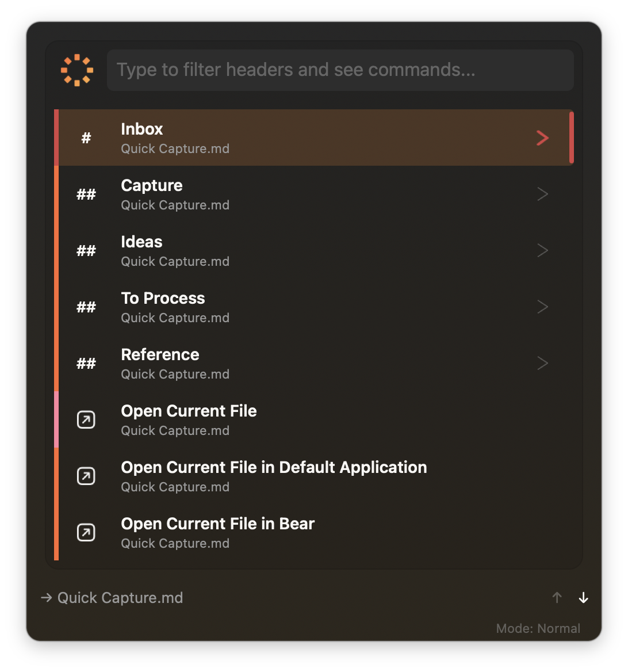Expand the Capture section chevron
The height and width of the screenshot is (672, 628).
tap(542, 194)
